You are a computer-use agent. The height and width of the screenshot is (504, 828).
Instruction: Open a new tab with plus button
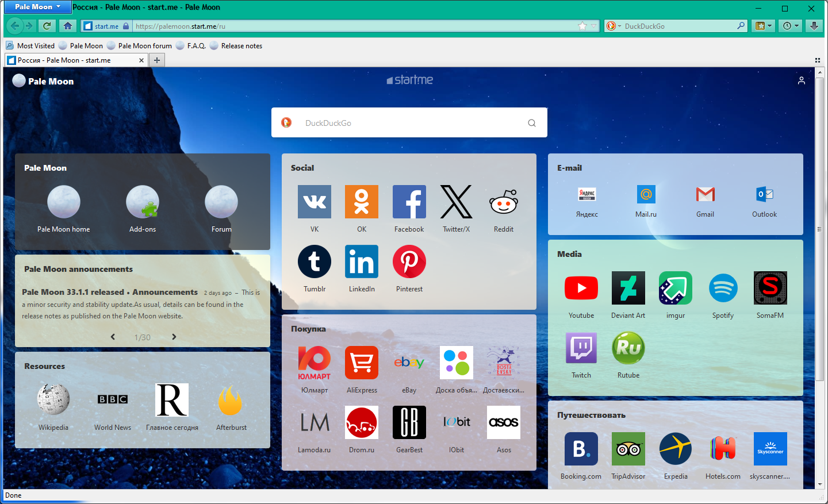point(157,60)
